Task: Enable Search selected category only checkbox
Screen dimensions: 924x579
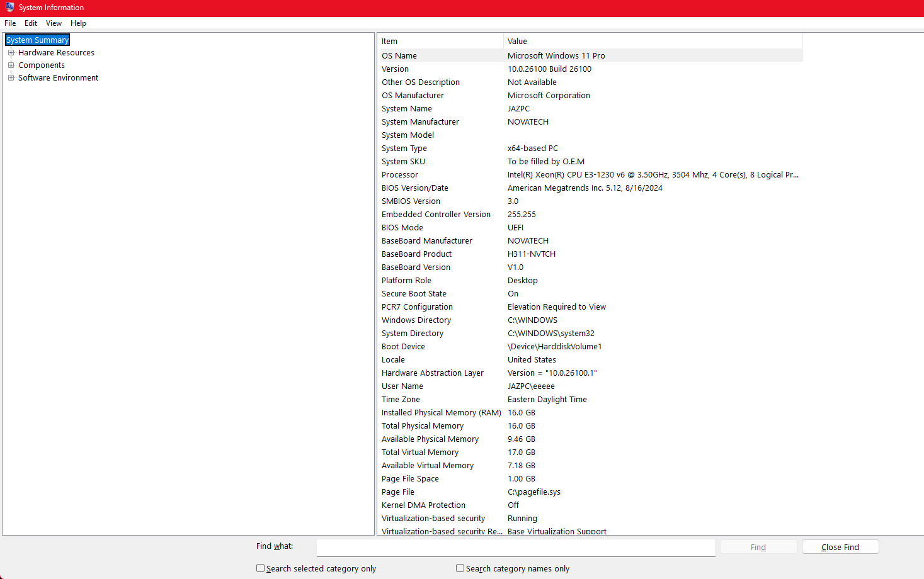Action: tap(260, 568)
